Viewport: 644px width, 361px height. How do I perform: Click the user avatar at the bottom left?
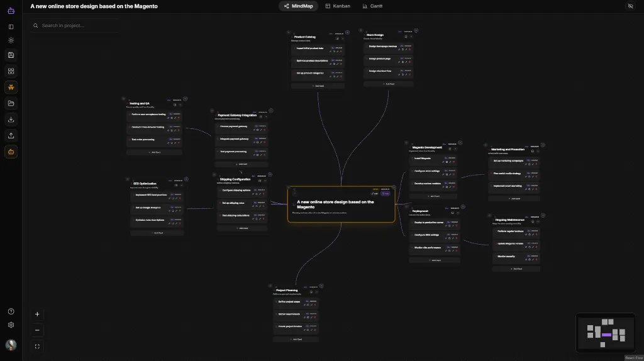pos(11,345)
